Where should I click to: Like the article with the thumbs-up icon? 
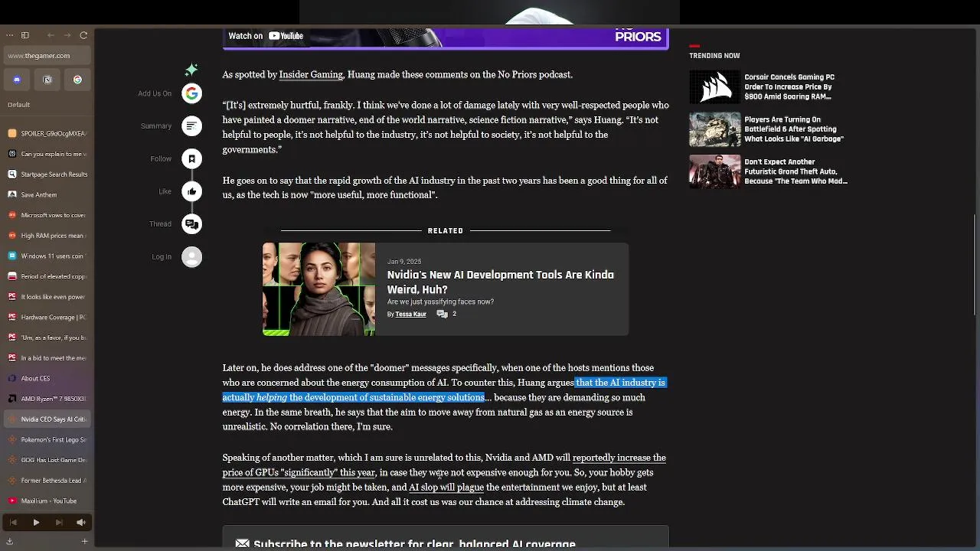pos(191,191)
